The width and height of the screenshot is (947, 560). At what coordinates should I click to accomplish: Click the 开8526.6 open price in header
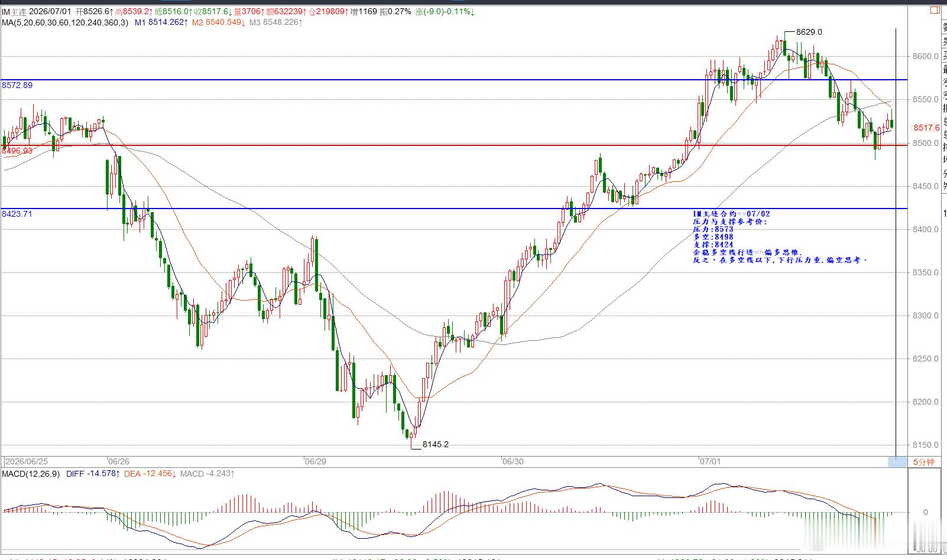coord(95,12)
